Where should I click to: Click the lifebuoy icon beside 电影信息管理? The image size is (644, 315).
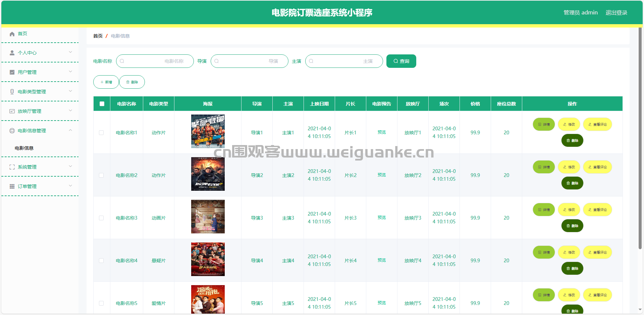(x=12, y=131)
